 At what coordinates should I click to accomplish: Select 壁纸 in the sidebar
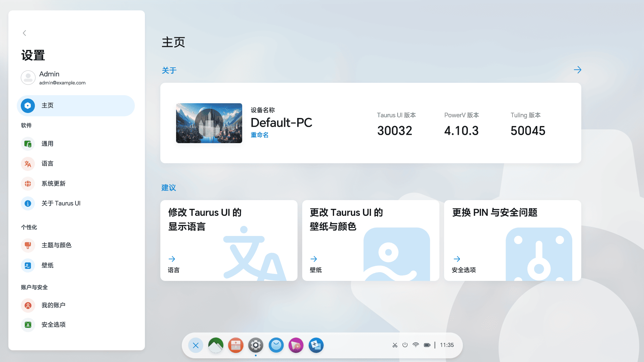tap(47, 265)
